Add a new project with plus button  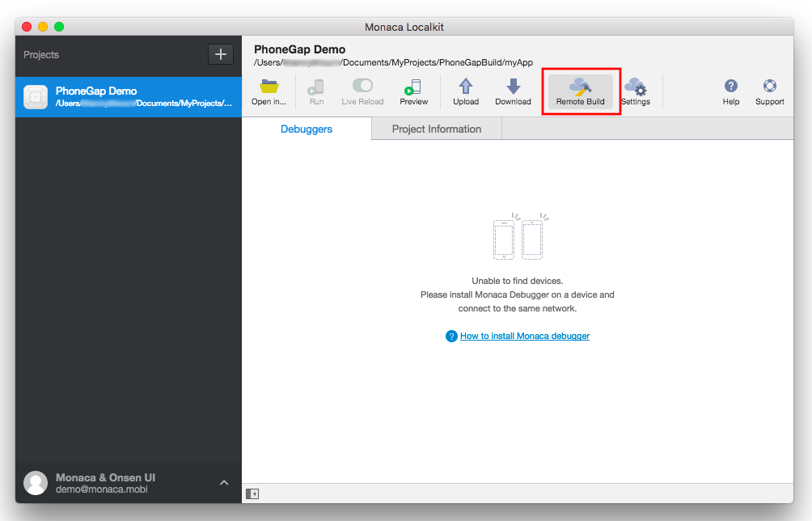coord(221,54)
